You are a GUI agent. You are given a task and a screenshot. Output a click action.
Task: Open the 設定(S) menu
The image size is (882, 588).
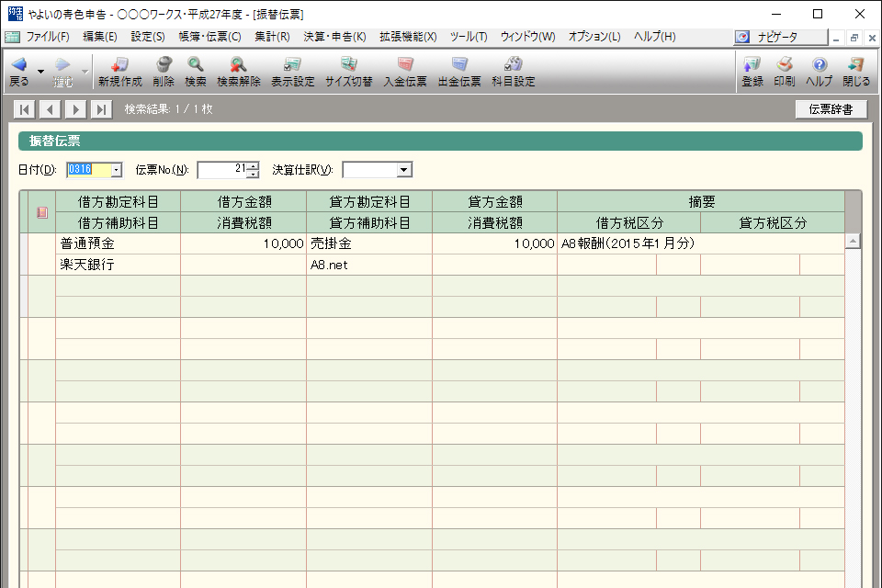pyautogui.click(x=147, y=37)
